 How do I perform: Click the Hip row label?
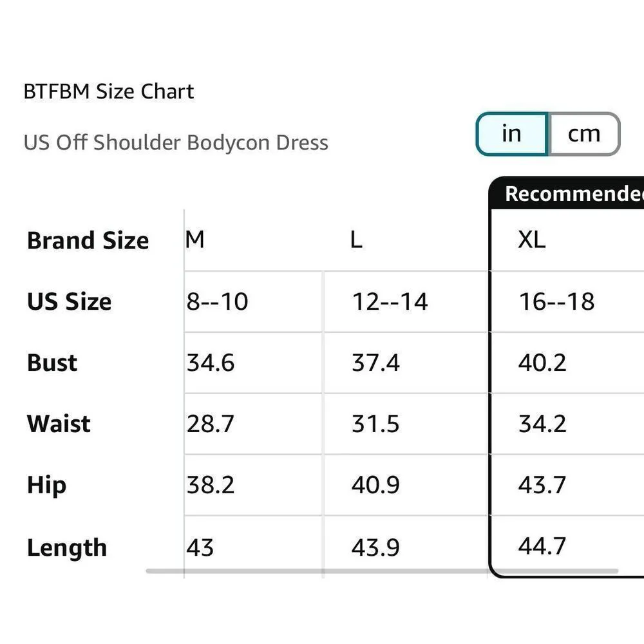coord(46,485)
